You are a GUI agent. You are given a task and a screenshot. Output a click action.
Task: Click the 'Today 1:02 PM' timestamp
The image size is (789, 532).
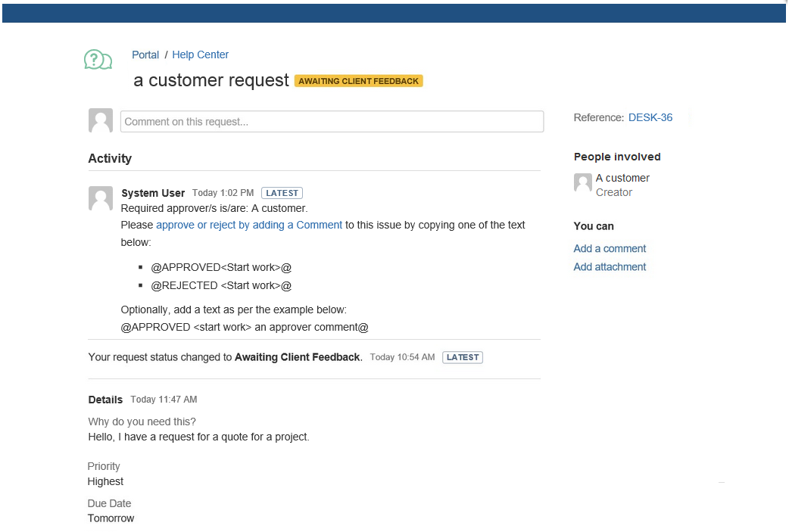223,193
